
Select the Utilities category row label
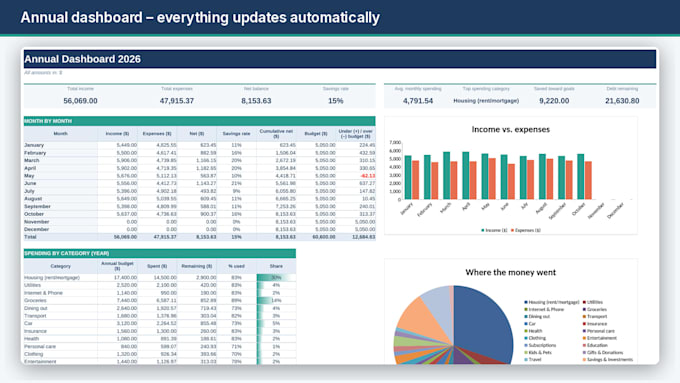coord(33,285)
